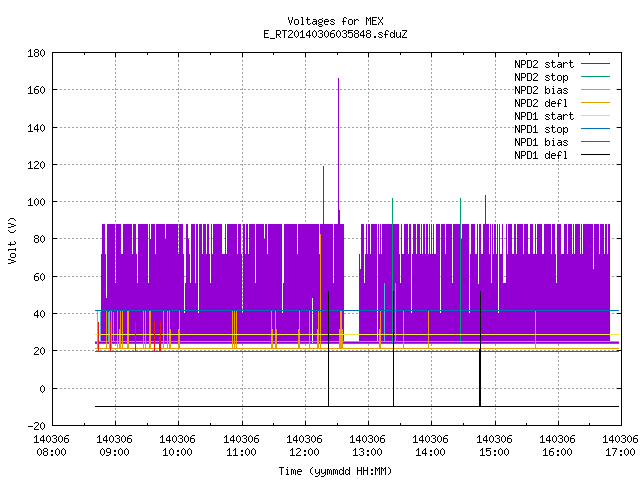Click the NPD2 stop legend label
The image size is (640, 480).
coord(541,77)
